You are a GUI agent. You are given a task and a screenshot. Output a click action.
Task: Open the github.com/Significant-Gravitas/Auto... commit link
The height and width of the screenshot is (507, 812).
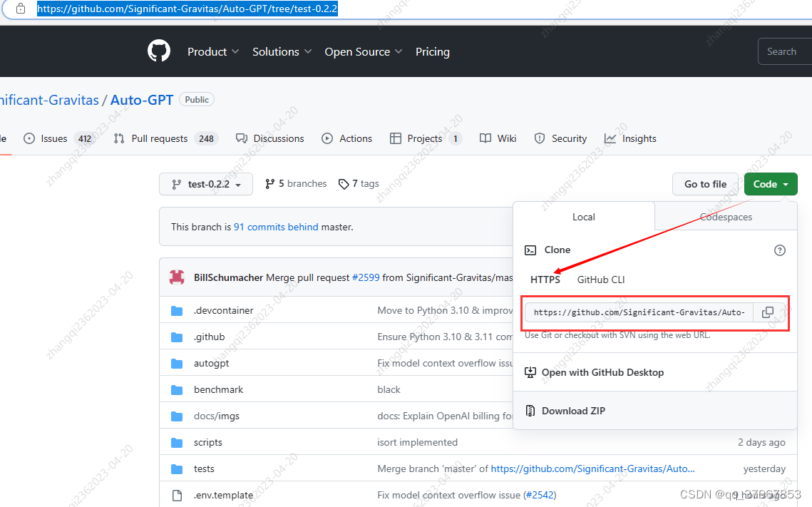tap(593, 468)
